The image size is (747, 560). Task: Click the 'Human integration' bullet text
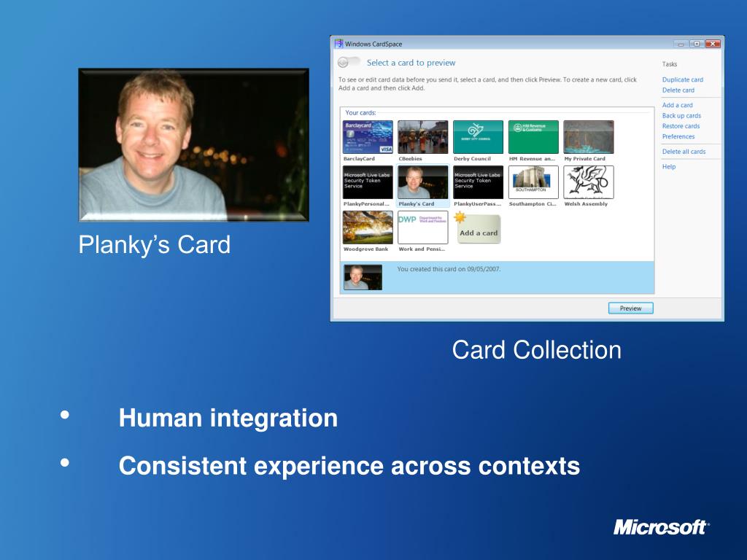pos(228,418)
